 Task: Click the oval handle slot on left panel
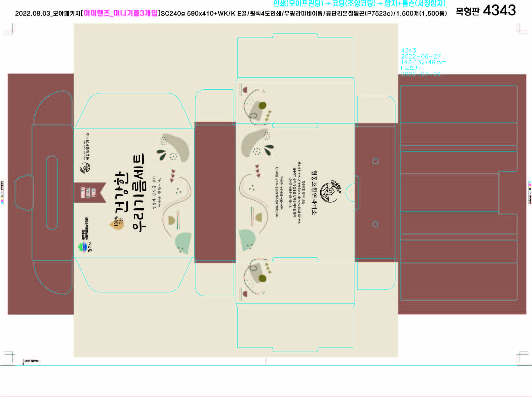[x=52, y=193]
